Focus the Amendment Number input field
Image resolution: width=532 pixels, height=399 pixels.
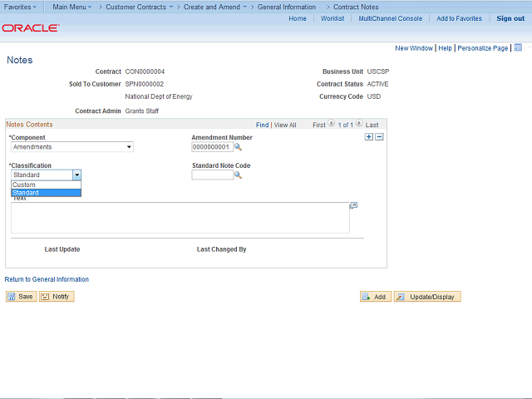213,147
